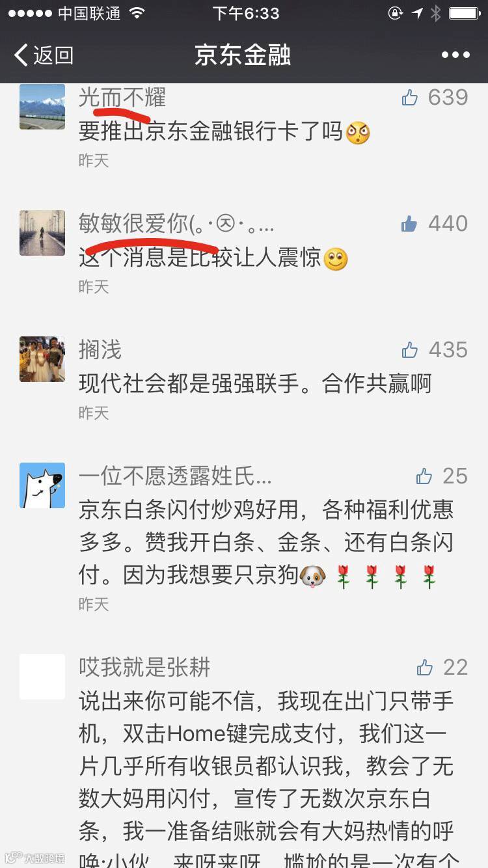
Task: Open 搁浅's group photo avatar
Action: (42, 359)
